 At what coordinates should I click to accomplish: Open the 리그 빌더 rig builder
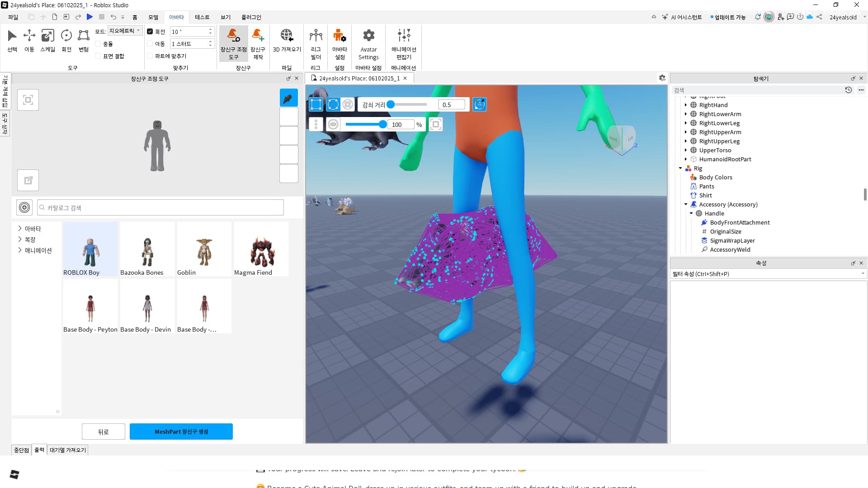(316, 43)
